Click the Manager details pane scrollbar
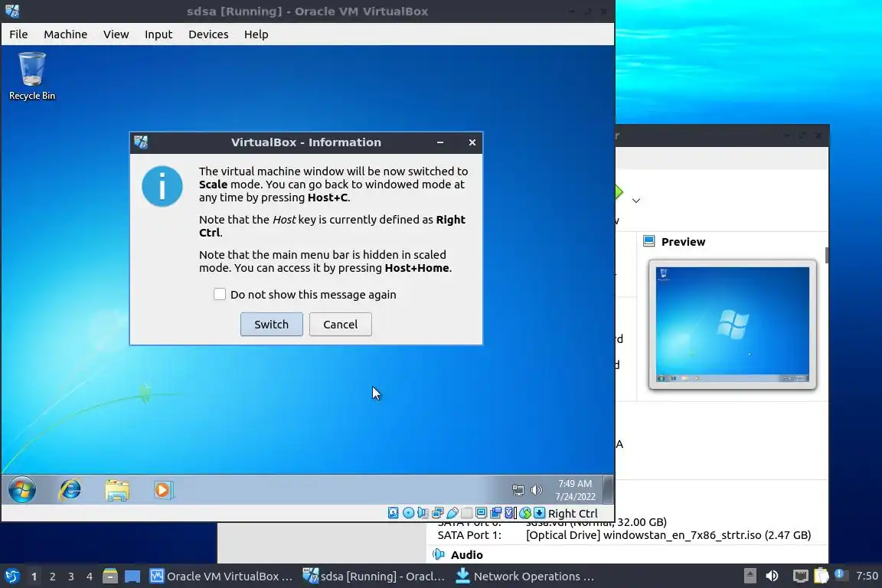The width and height of the screenshot is (882, 588). point(826,255)
